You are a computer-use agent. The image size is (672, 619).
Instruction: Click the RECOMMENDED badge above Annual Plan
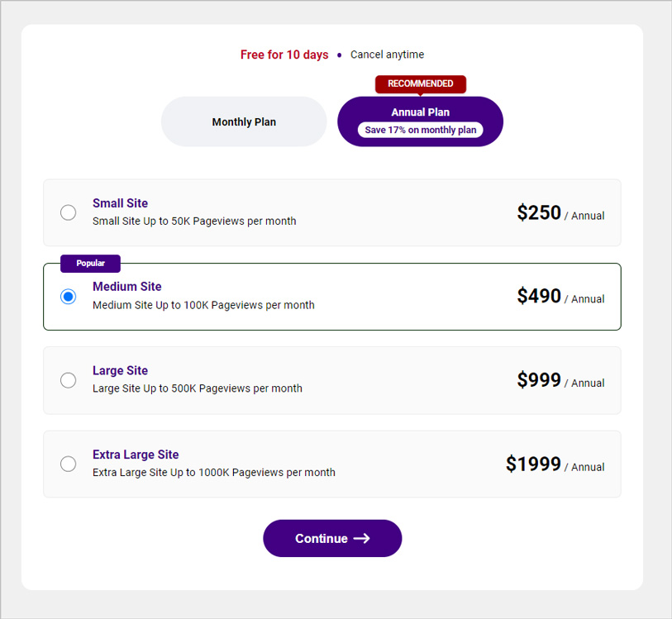[420, 83]
